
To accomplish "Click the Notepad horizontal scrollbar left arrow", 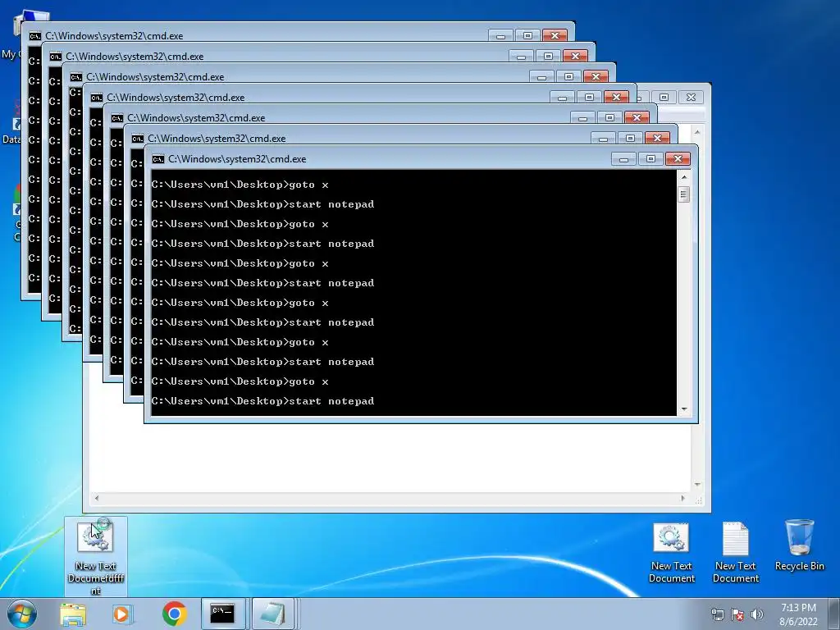I will (x=97, y=498).
